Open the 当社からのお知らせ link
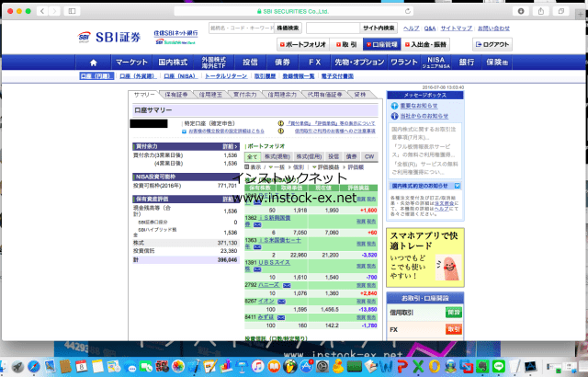The height and width of the screenshot is (377, 588). [424, 116]
